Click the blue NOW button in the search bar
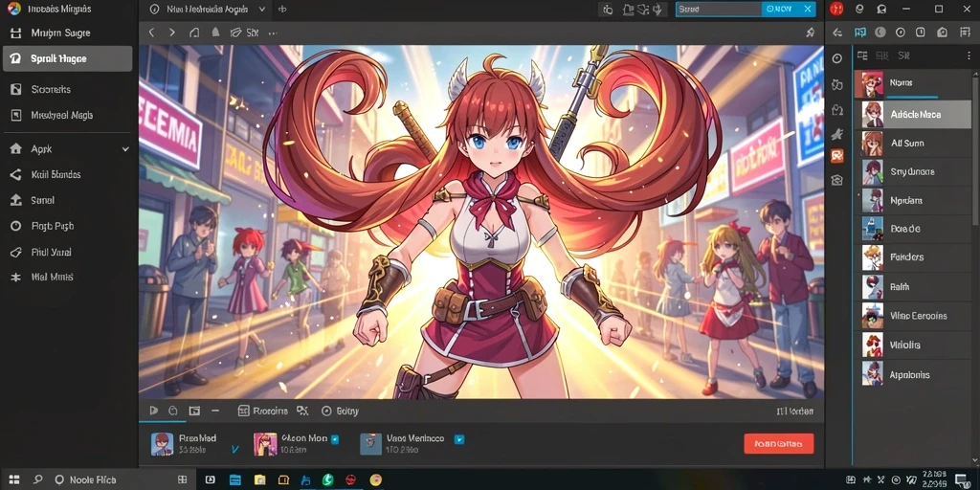Viewport: 980px width, 490px height. (x=779, y=9)
